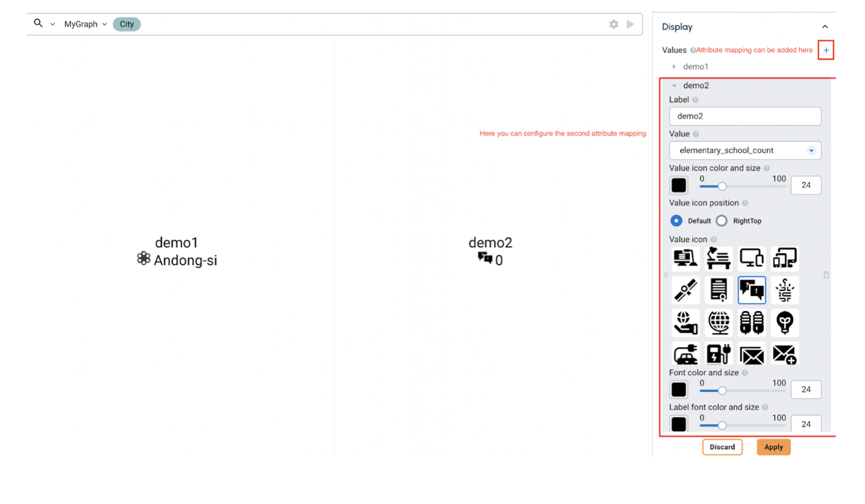Open the elementary_school_count Value dropdown
The height and width of the screenshot is (504, 865).
click(744, 150)
